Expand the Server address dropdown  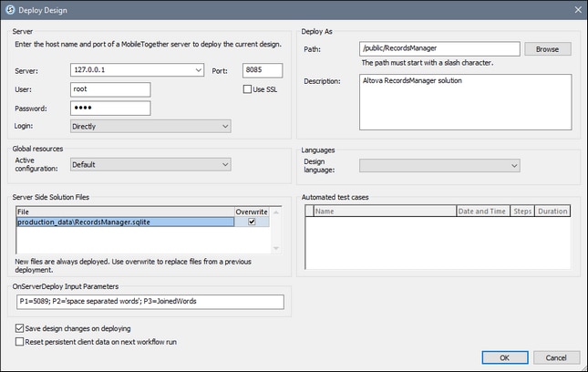tap(199, 70)
